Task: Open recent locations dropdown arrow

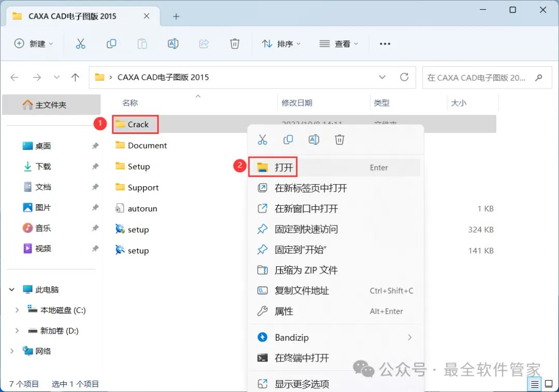Action: point(56,77)
